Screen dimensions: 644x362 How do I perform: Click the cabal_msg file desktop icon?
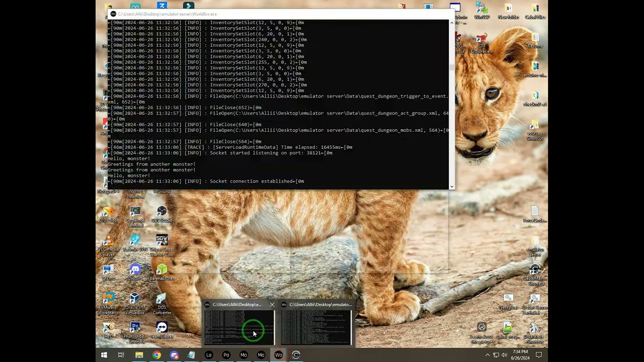tap(508, 330)
